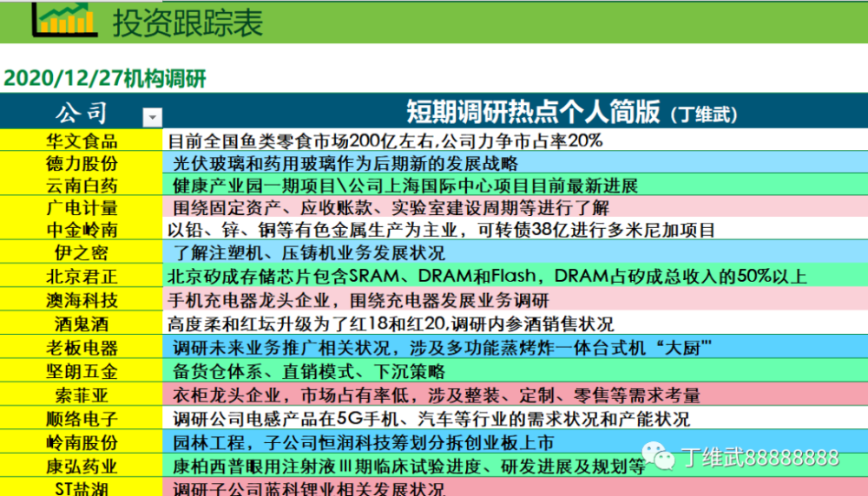This screenshot has height=496, width=868.
Task: Select the 北京君正 cell
Action: (82, 277)
